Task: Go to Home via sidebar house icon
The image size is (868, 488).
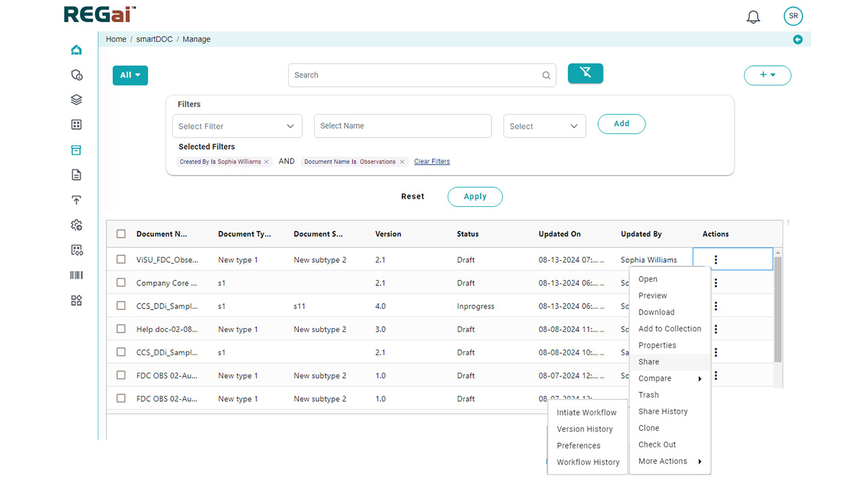Action: (77, 49)
